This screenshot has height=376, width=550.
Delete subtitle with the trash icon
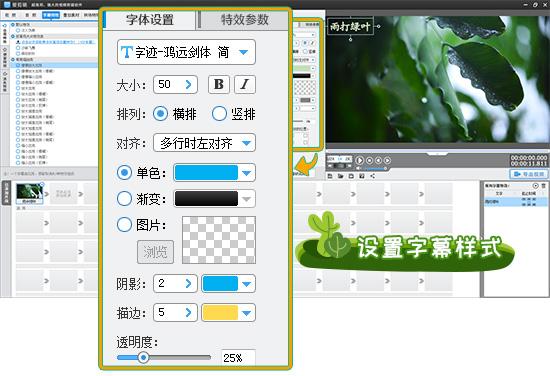tap(543, 186)
